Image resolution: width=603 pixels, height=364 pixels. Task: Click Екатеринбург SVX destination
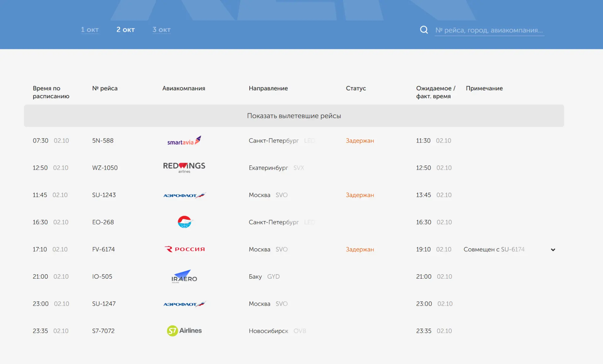click(x=276, y=168)
